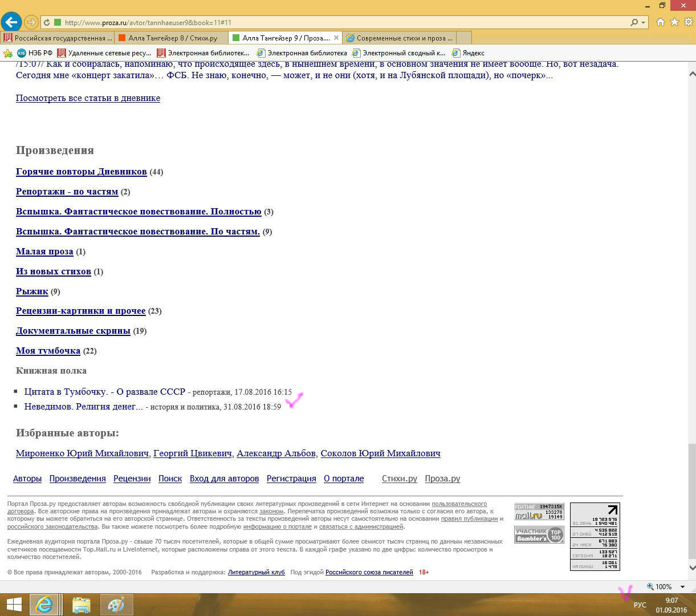Image resolution: width=696 pixels, height=616 pixels.
Task: Open О портале footer link
Action: coord(344,479)
